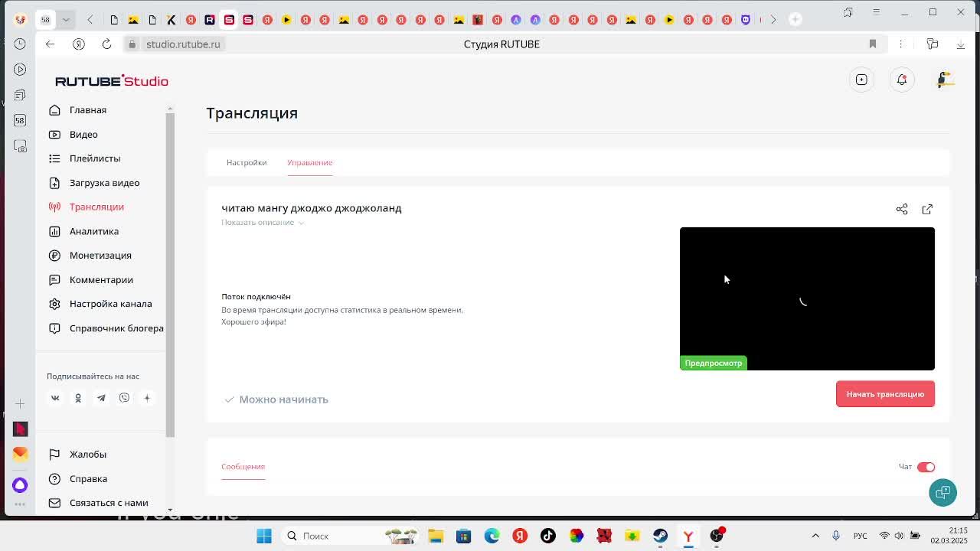Open mail icon in browser side panel

click(20, 454)
